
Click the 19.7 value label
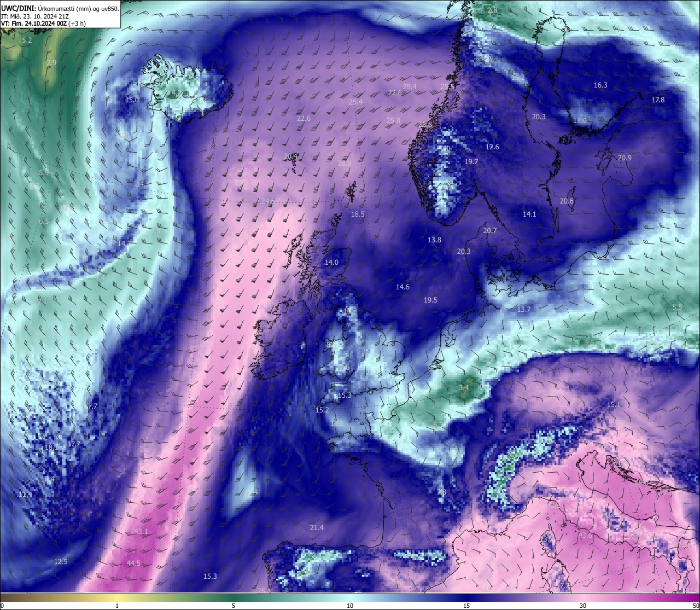471,162
